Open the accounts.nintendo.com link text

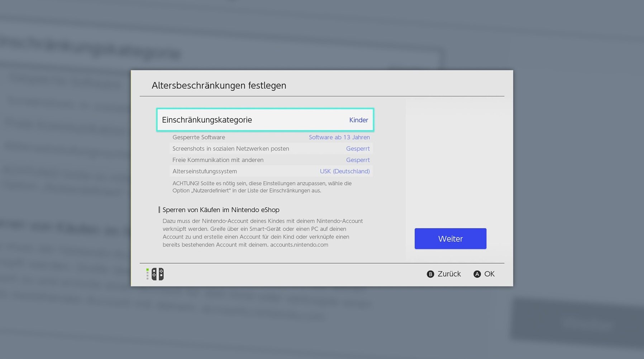pos(299,245)
